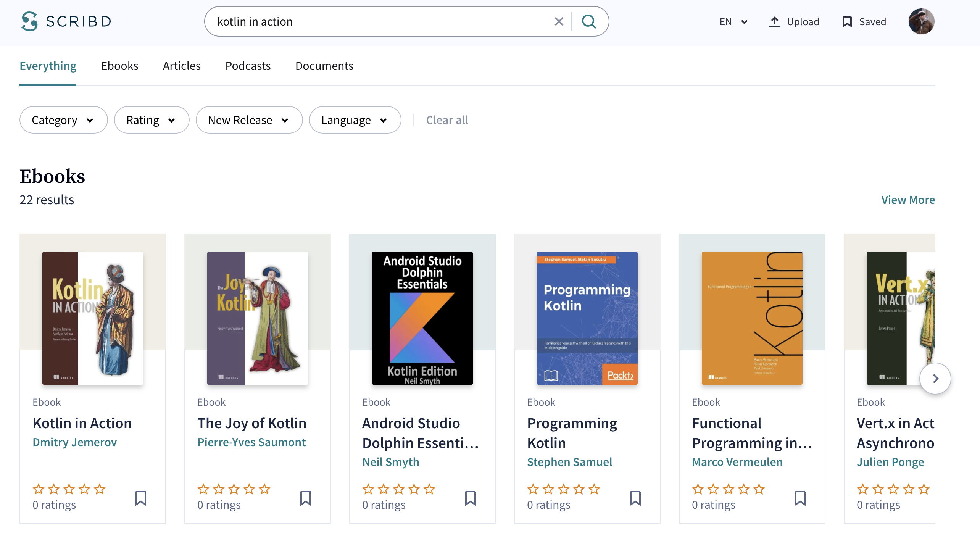Click the Saved text label
The width and height of the screenshot is (980, 545).
click(872, 22)
